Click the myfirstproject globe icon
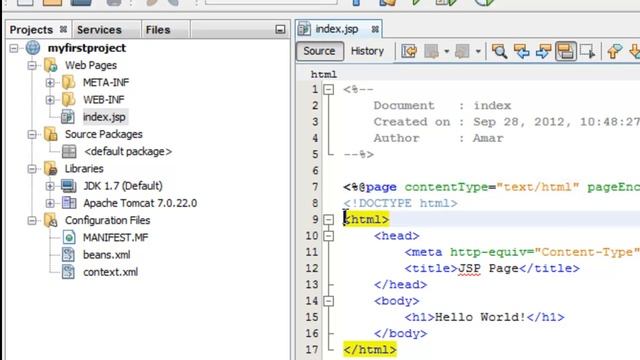The image size is (640, 360). [33, 48]
